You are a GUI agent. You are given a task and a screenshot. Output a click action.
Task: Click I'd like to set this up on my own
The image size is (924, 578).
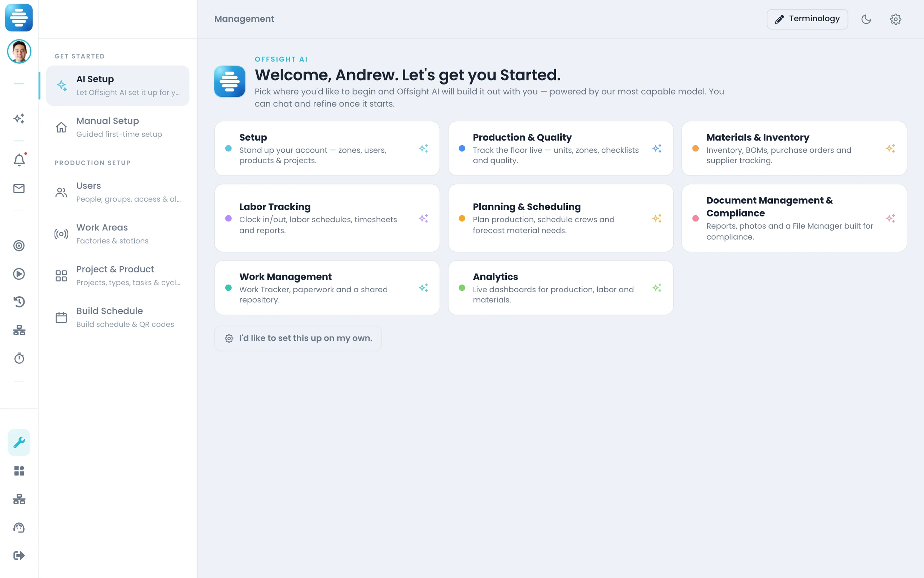298,338
